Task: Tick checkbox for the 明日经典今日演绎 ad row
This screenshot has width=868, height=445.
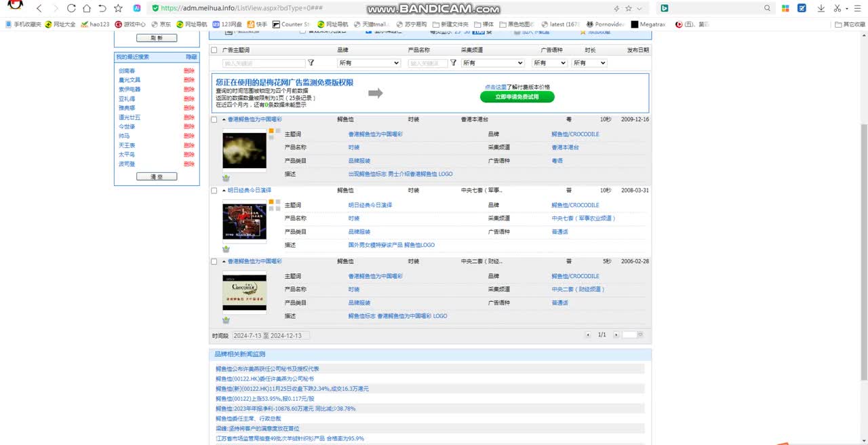Action: (214, 191)
